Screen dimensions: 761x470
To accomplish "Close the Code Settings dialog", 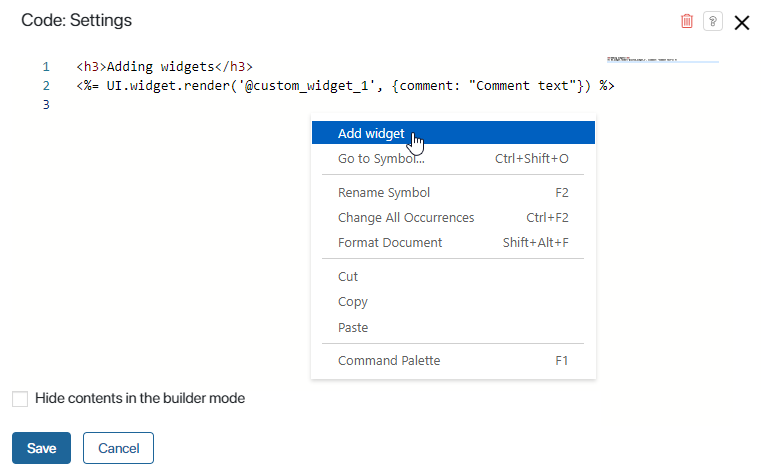I will [742, 22].
